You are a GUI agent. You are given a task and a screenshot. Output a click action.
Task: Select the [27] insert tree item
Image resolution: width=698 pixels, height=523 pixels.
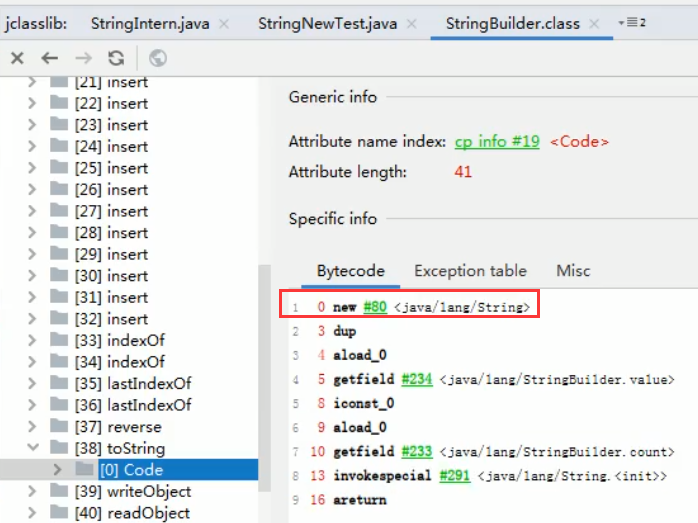111,211
